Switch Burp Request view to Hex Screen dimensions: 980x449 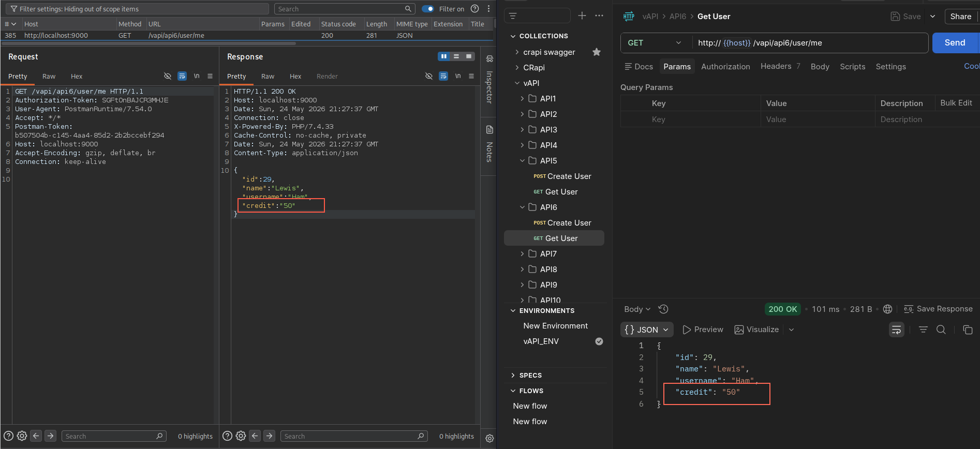pos(77,77)
